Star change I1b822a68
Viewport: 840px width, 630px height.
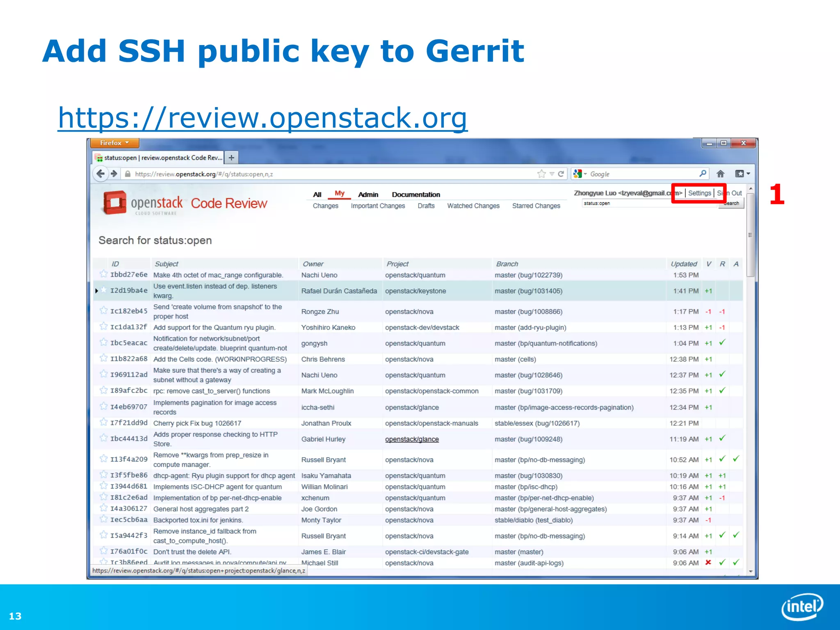tap(104, 358)
